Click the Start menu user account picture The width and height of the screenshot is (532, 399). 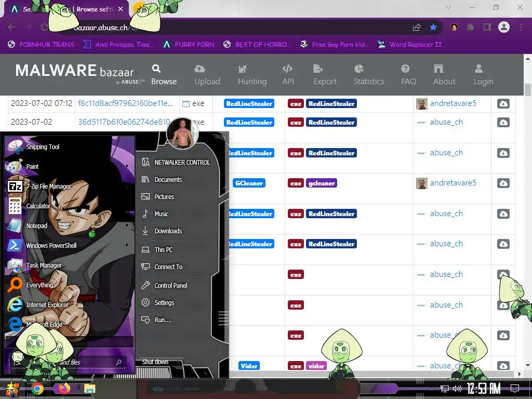pos(182,134)
